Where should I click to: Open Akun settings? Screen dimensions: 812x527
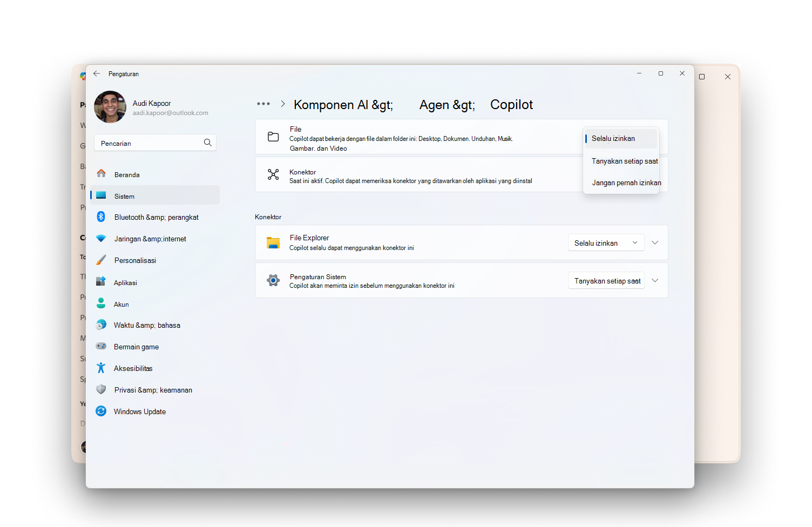(155, 304)
